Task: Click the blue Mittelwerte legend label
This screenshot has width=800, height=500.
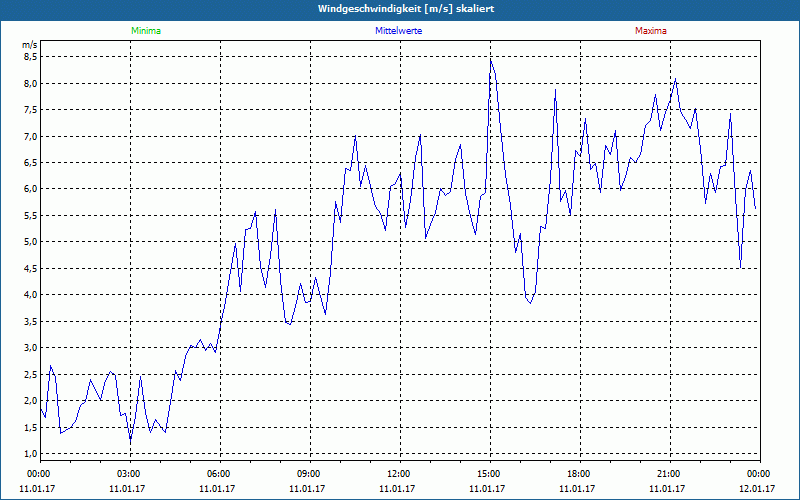Action: (x=398, y=31)
